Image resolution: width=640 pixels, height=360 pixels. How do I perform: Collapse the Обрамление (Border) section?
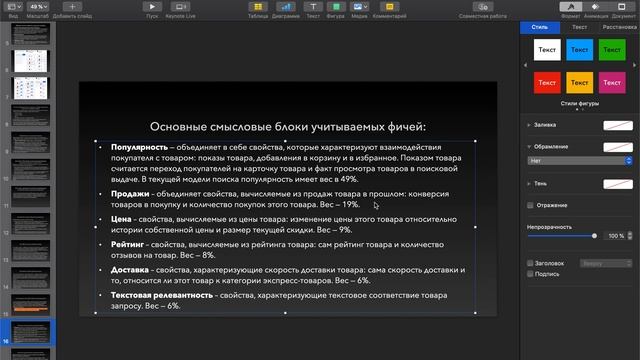pyautogui.click(x=529, y=147)
